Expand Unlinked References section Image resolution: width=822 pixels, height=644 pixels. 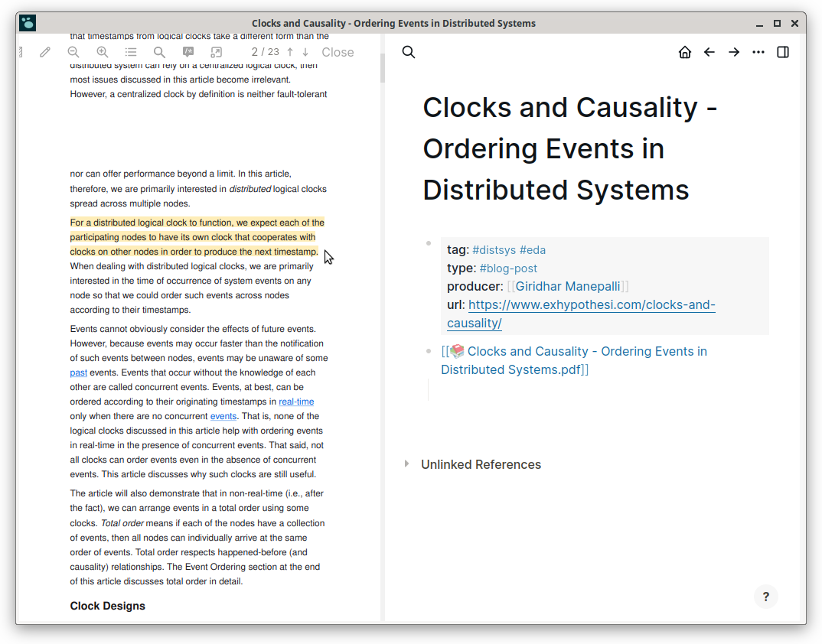point(407,463)
